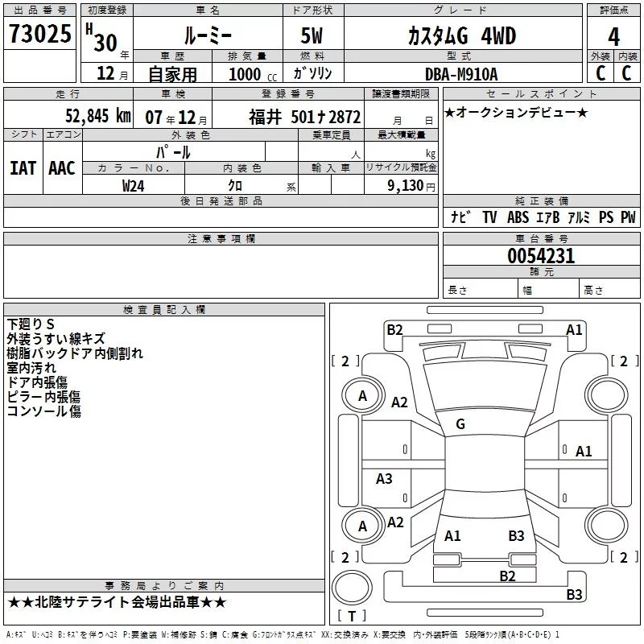Click the exterior color パール
This screenshot has width=644, height=644.
pyautogui.click(x=173, y=152)
